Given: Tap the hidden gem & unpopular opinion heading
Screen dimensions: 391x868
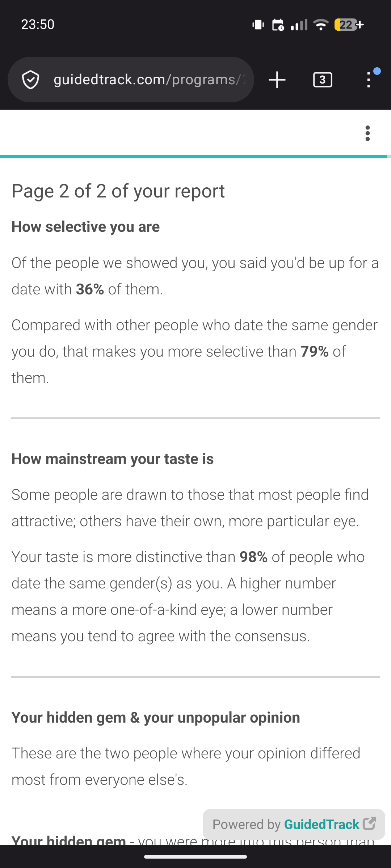Looking at the screenshot, I should tap(156, 718).
